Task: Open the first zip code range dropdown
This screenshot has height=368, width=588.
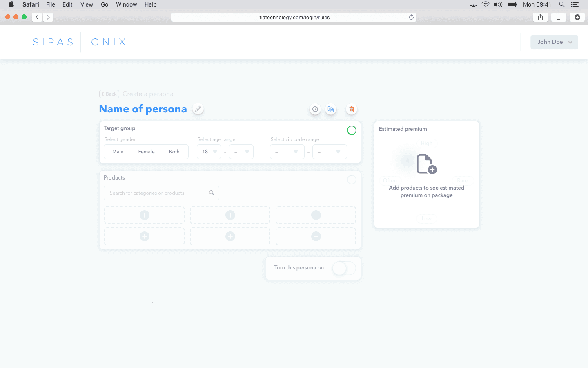Action: tap(287, 151)
